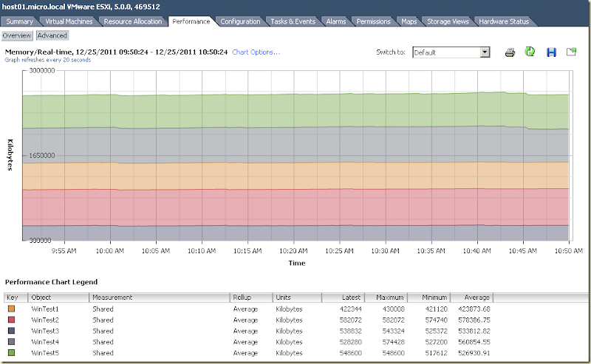The height and width of the screenshot is (364, 591).
Task: Click WinTest4 maximum value 574428
Action: coord(394,342)
